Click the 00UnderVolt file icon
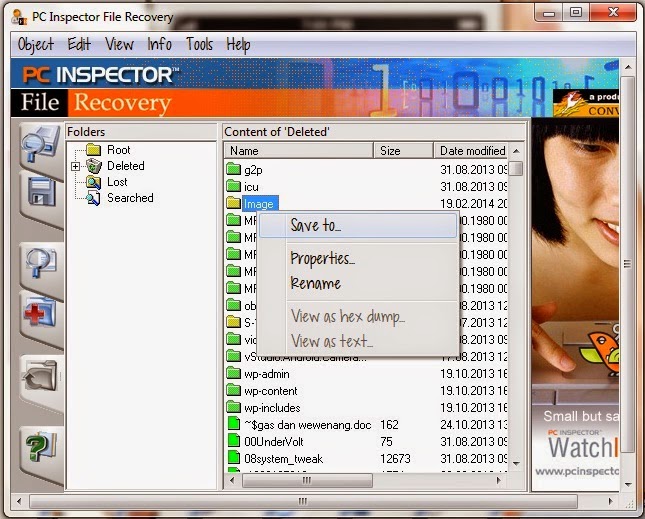Viewport: 645px width, 519px height. pos(234,440)
